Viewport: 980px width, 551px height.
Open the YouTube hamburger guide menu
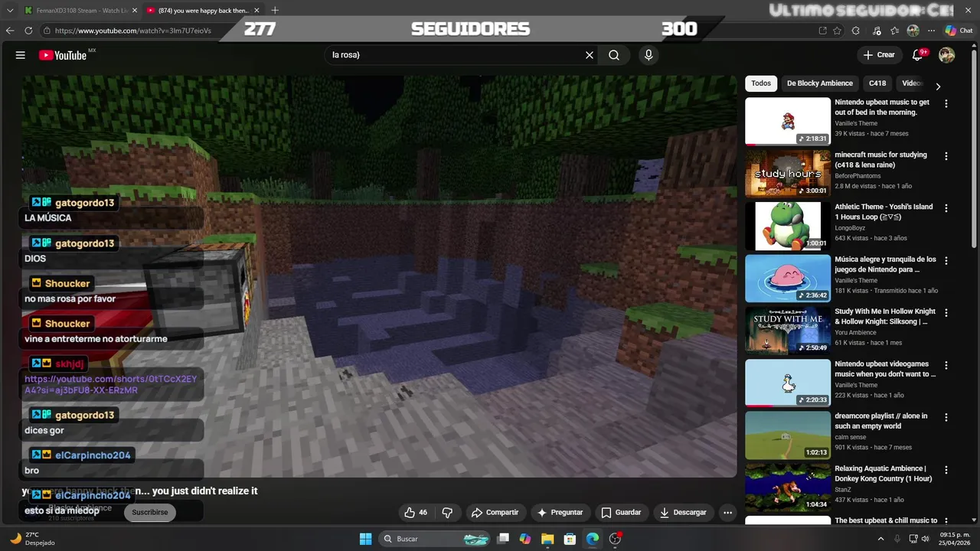21,55
